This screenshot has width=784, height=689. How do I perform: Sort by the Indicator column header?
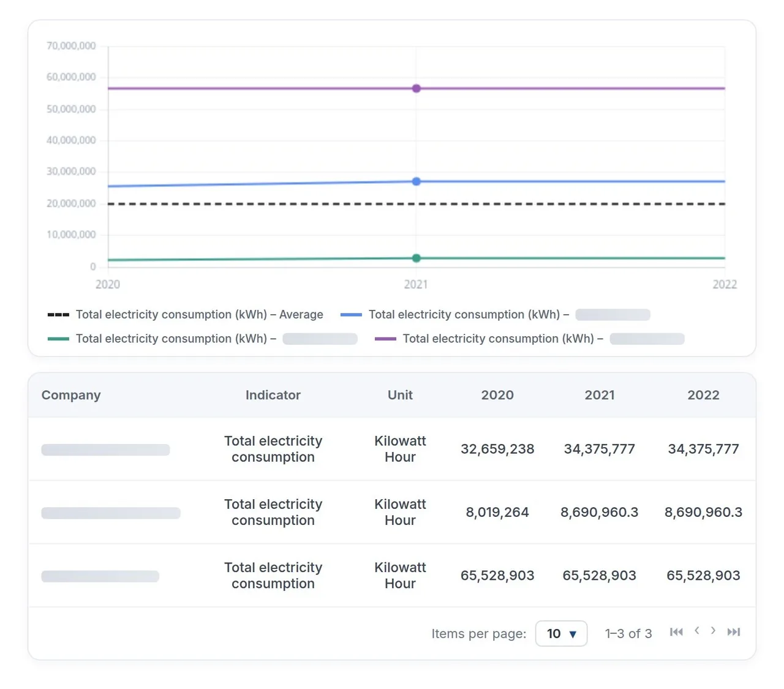tap(273, 396)
